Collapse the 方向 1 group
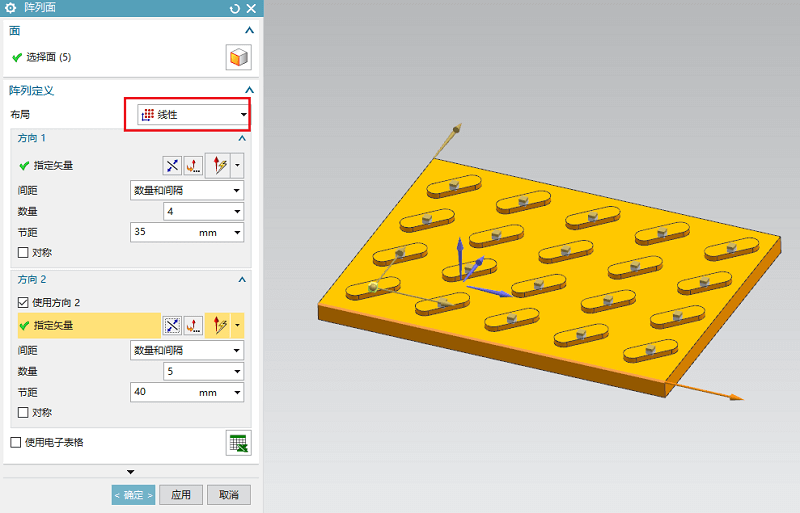Viewport: 800px width, 513px height. coord(242,138)
